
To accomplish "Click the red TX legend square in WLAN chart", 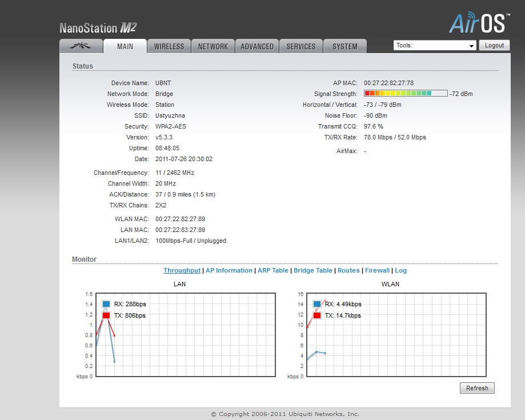I will pos(317,315).
